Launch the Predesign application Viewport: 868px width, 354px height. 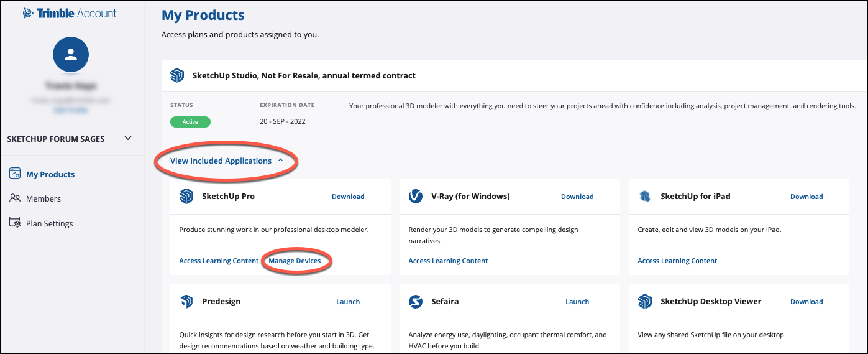tap(348, 302)
